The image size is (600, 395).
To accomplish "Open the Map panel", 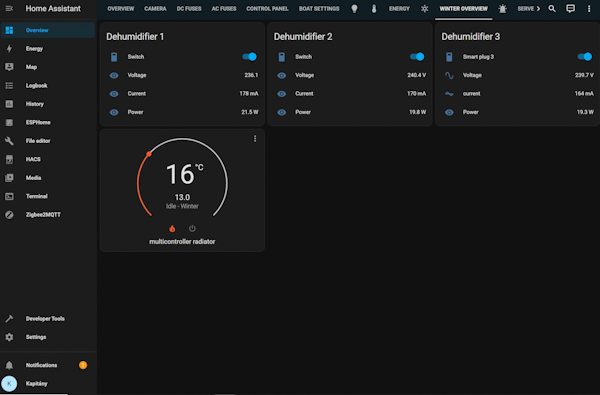I will tap(48, 67).
